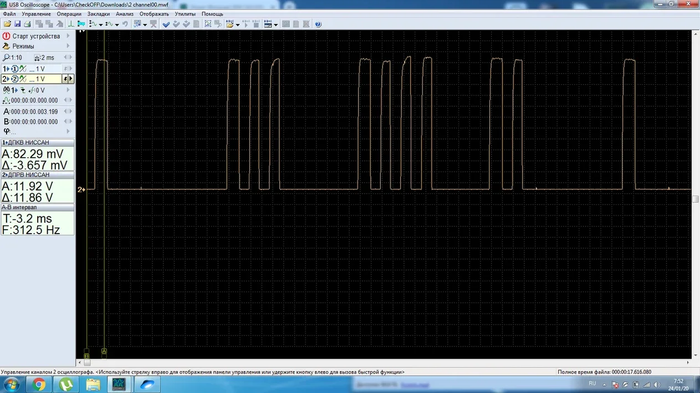The image size is (700, 393).
Task: Open the Закладки menu
Action: (x=98, y=14)
